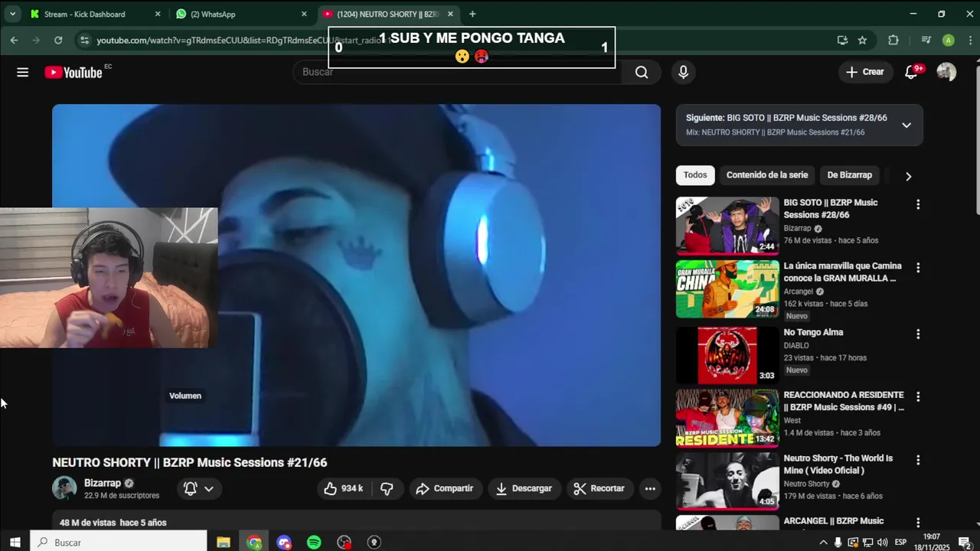Click the Crear button
This screenshot has width=980, height=551.
[865, 72]
